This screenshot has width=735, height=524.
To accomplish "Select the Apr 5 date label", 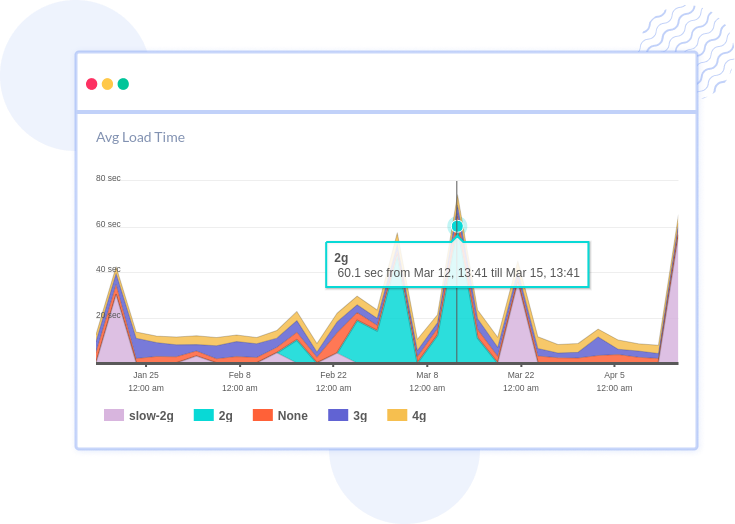I will (614, 375).
